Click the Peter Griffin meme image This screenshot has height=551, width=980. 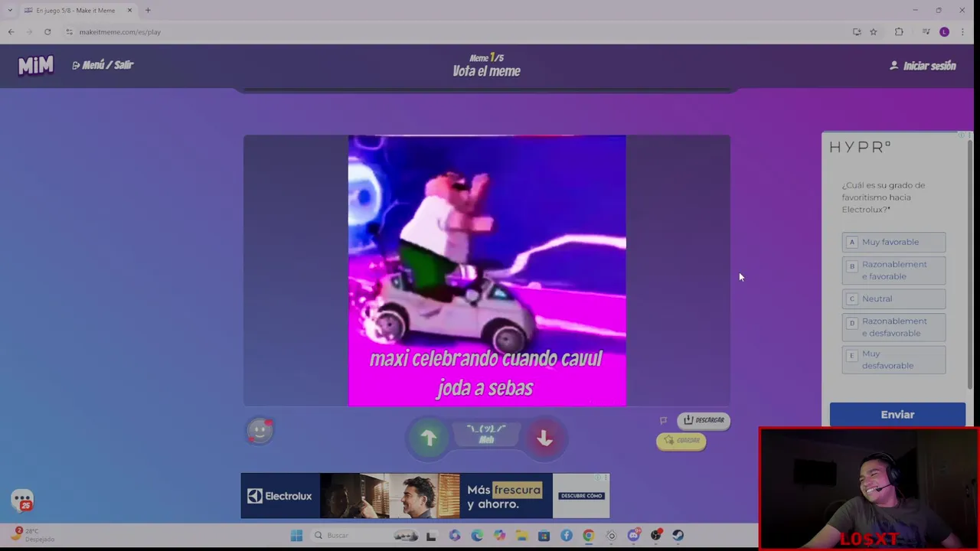tap(487, 270)
